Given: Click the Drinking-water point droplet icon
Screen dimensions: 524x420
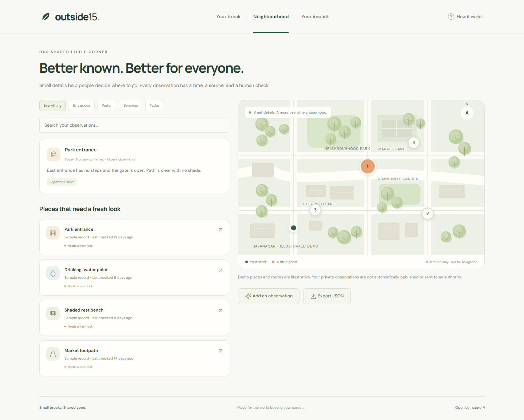Looking at the screenshot, I should [x=53, y=273].
